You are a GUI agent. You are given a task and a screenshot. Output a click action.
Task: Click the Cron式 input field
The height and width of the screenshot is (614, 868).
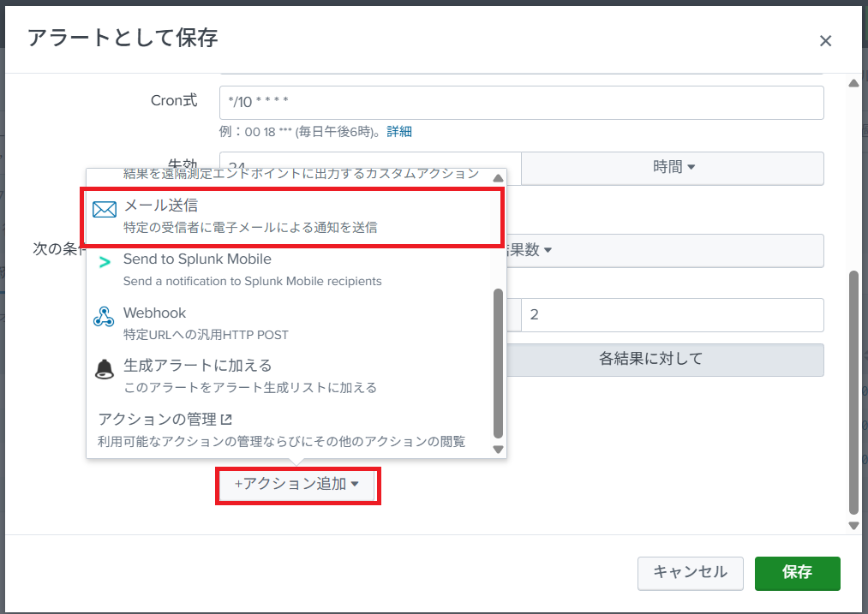coord(521,103)
